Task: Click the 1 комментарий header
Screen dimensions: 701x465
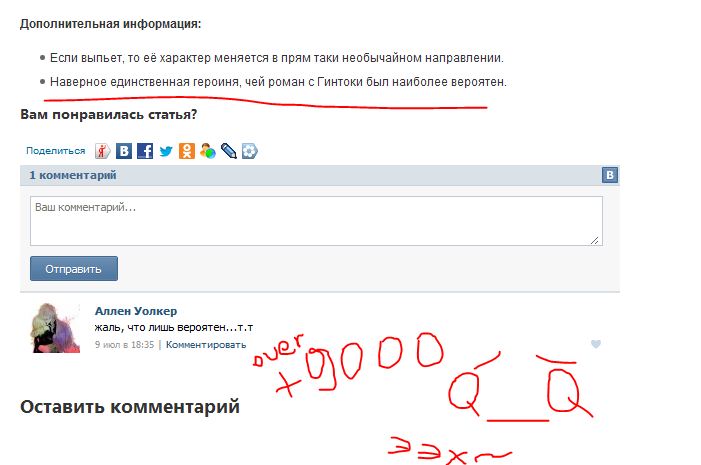Action: click(x=73, y=175)
